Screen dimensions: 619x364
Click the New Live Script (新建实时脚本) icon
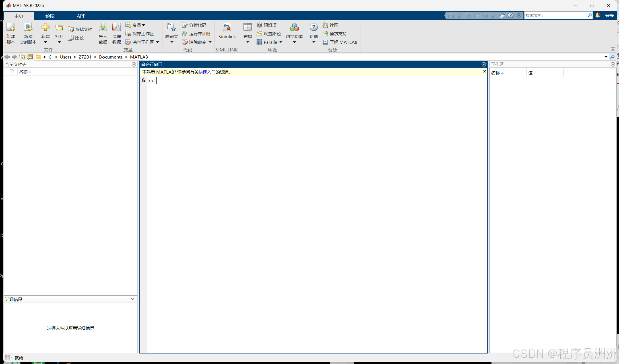[x=28, y=27]
